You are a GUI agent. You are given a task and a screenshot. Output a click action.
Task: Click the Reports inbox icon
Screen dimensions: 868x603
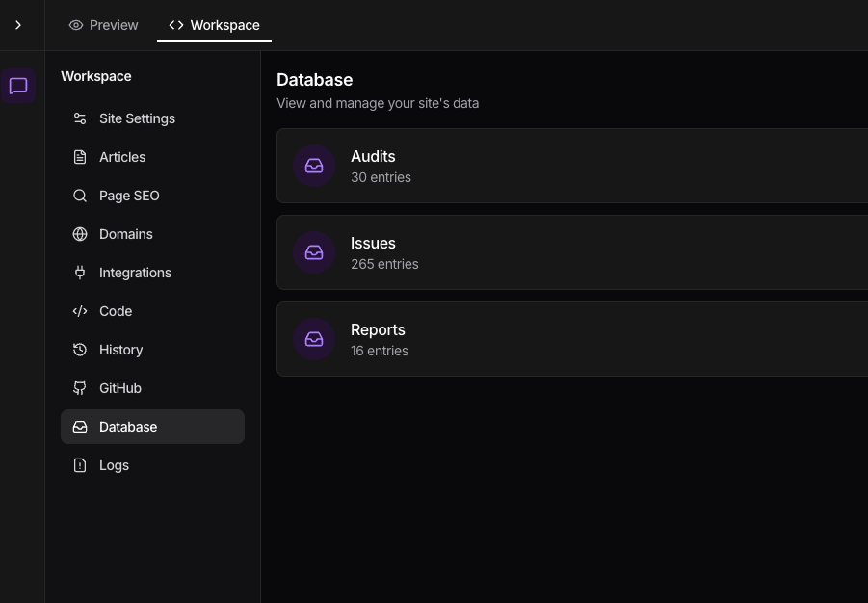pyautogui.click(x=314, y=339)
